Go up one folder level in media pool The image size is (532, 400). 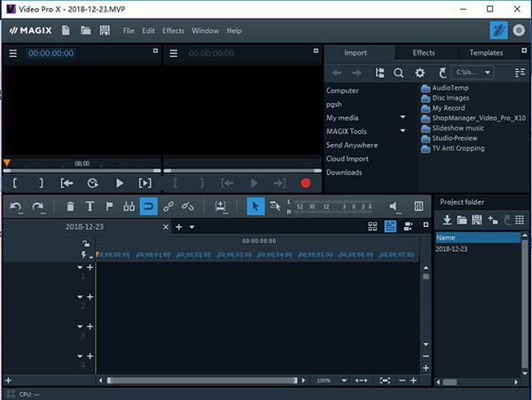[442, 73]
